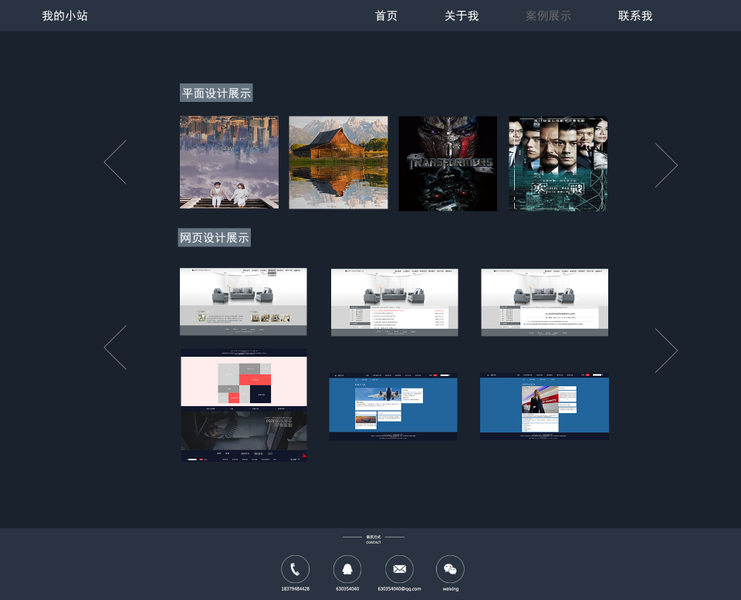Viewport: 741px width, 600px height.
Task: Click the QQ number 630354040
Action: pyautogui.click(x=347, y=589)
